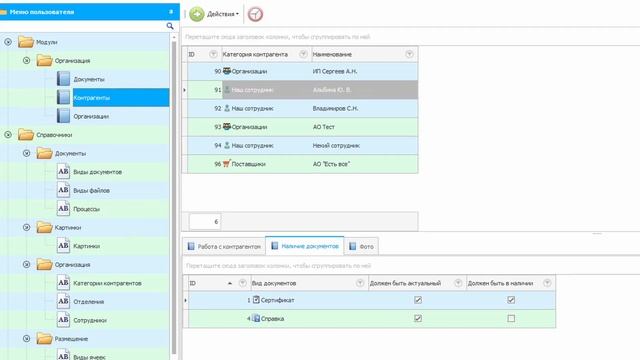
Task: Click the Сертификат row text
Action: [x=277, y=300]
